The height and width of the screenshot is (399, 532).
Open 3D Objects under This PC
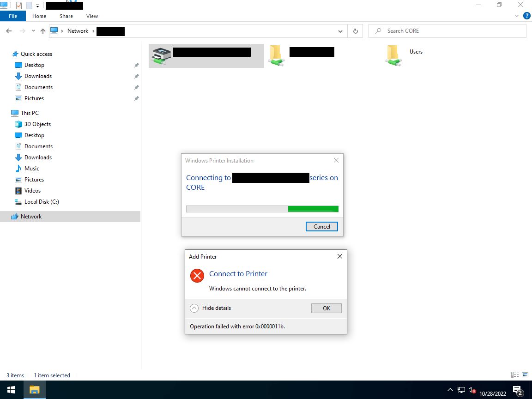pos(37,124)
